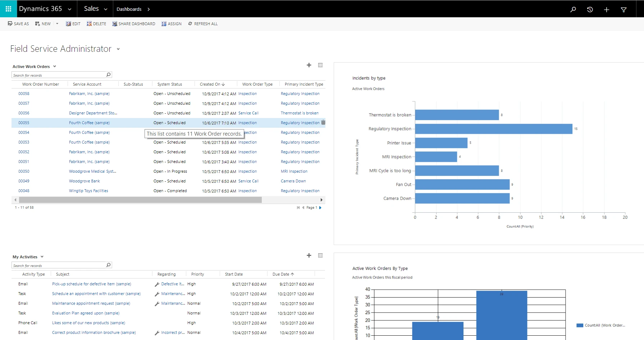
Task: Open the search magnifier in top bar
Action: click(x=573, y=9)
